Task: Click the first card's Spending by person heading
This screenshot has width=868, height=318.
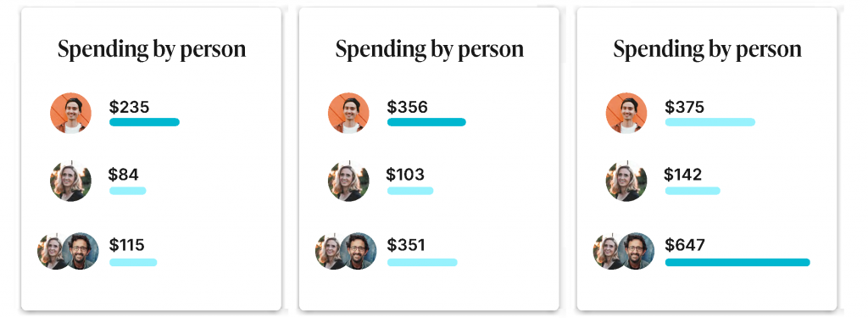Action: click(152, 49)
